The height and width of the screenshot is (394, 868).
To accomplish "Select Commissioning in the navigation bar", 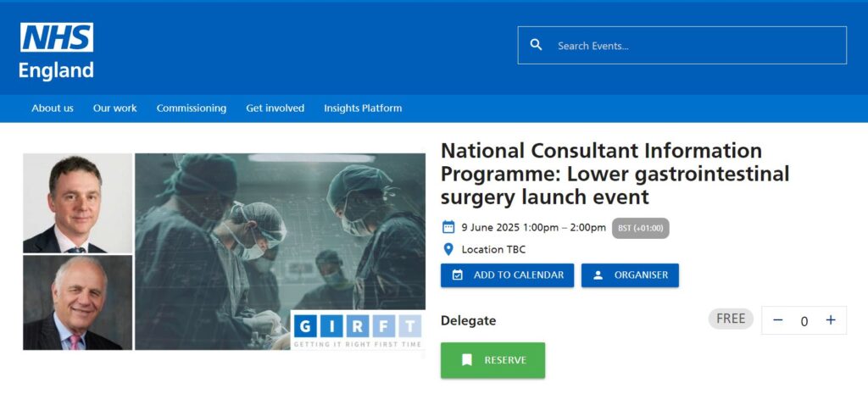I will pos(192,108).
